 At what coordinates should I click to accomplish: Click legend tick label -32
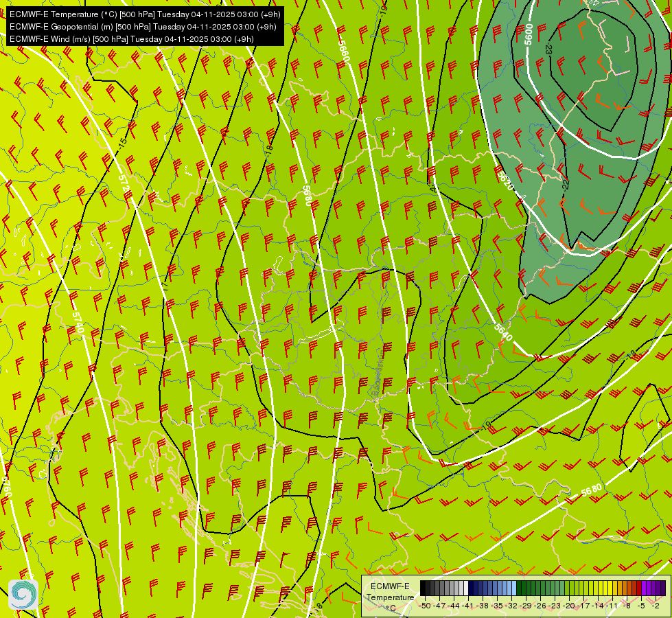(x=511, y=606)
